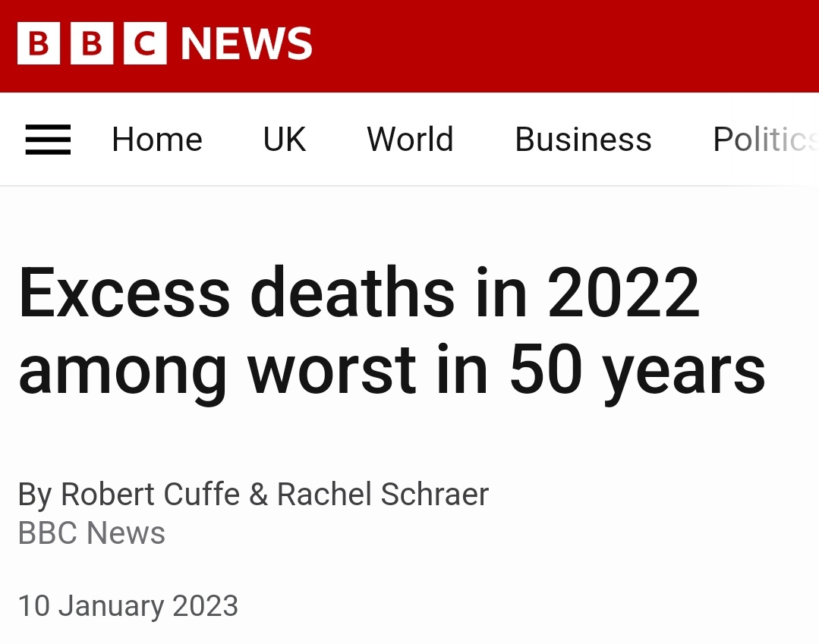
Task: Click the ampersand between the author names
Action: [258, 495]
